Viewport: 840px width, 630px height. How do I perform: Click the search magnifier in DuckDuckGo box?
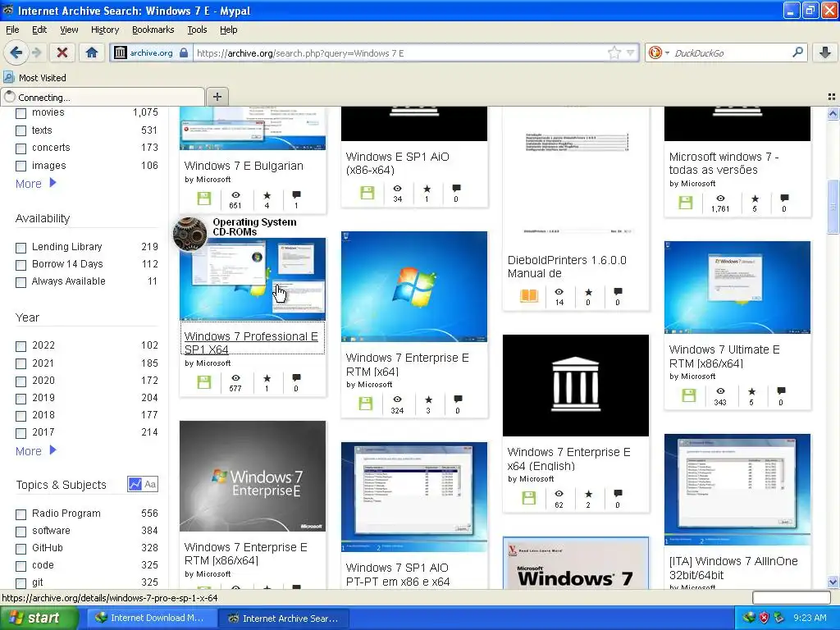click(797, 52)
